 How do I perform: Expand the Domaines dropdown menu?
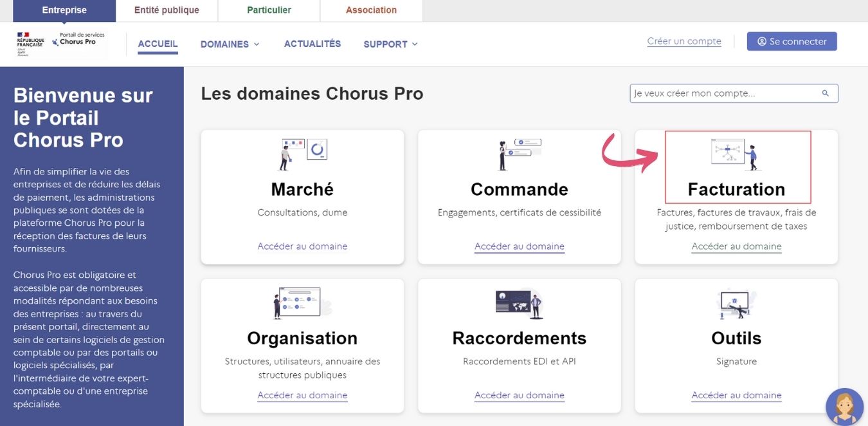(230, 44)
